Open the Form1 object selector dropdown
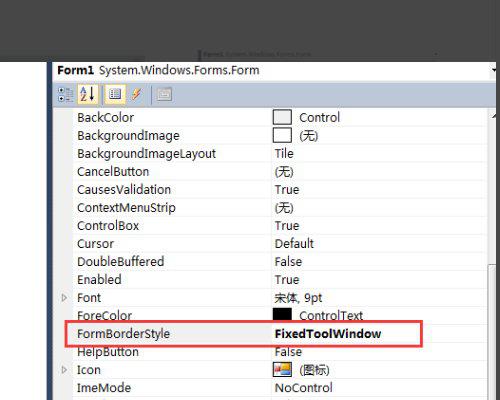 493,70
